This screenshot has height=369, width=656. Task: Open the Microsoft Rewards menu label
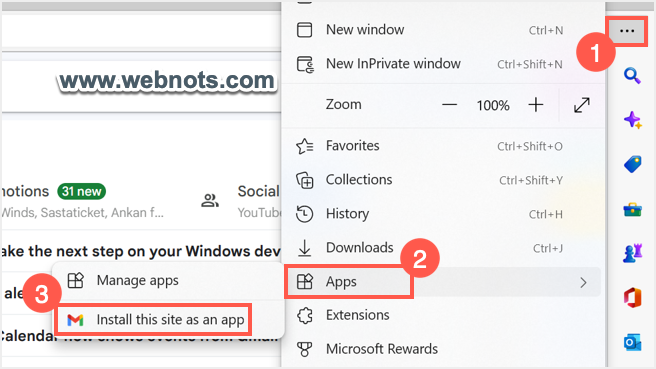point(382,349)
